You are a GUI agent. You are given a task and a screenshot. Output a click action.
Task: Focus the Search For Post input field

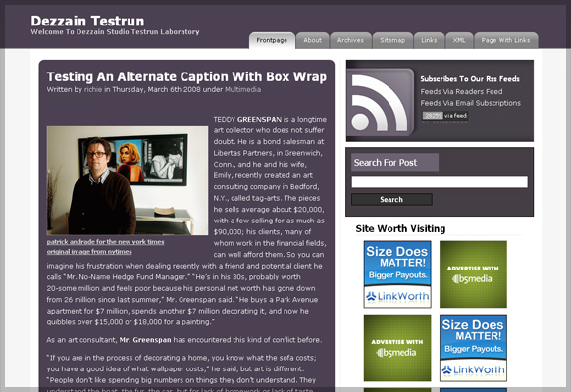440,182
